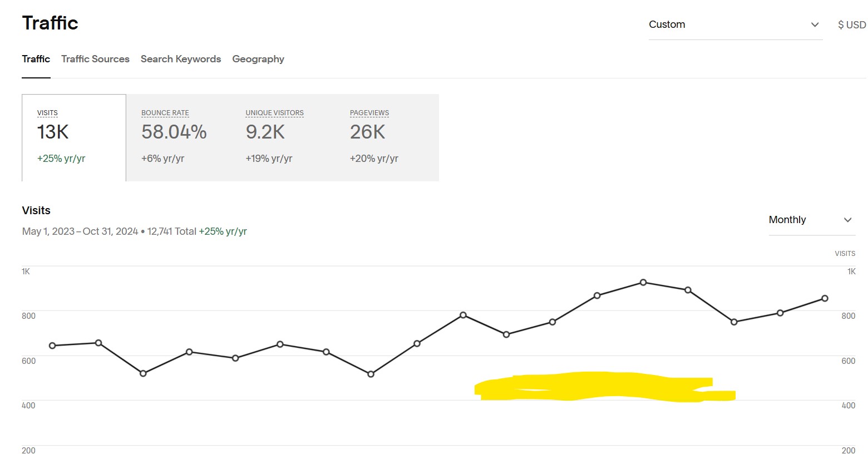This screenshot has width=868, height=454.
Task: Click the chevron next to Monthly
Action: pos(847,220)
